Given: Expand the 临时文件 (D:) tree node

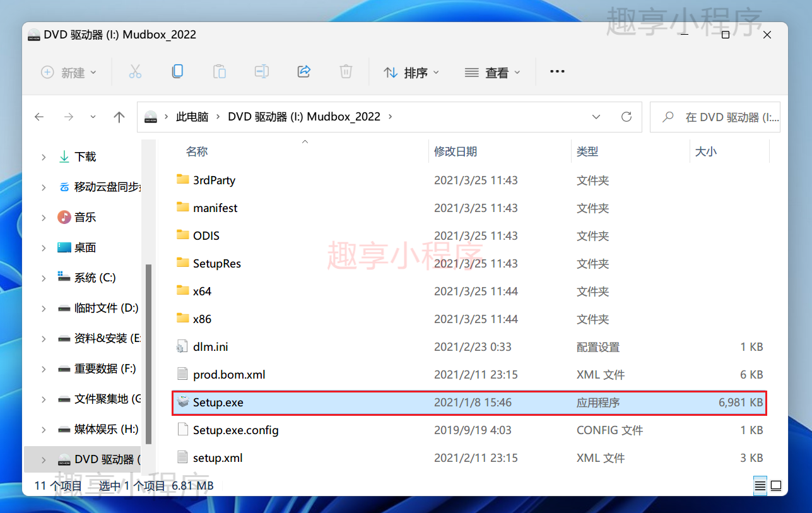Looking at the screenshot, I should [44, 308].
